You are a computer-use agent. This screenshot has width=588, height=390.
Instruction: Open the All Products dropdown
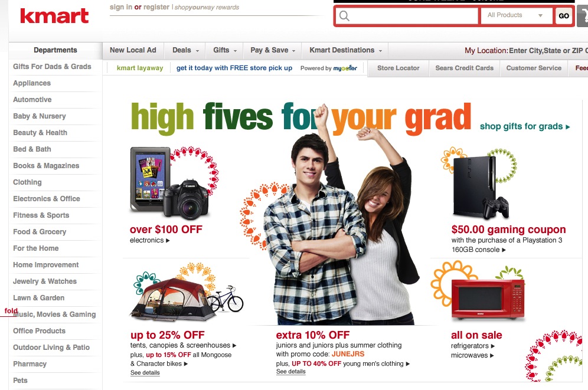pyautogui.click(x=516, y=15)
